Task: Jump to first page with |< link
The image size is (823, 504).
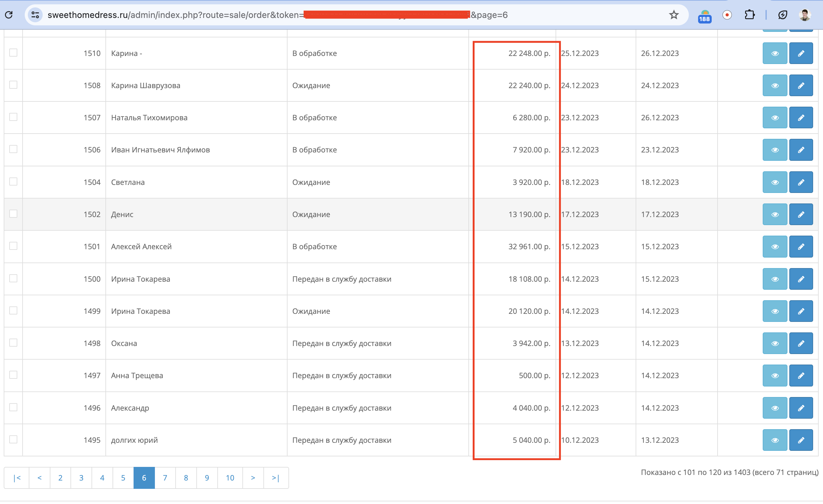Action: click(x=17, y=478)
